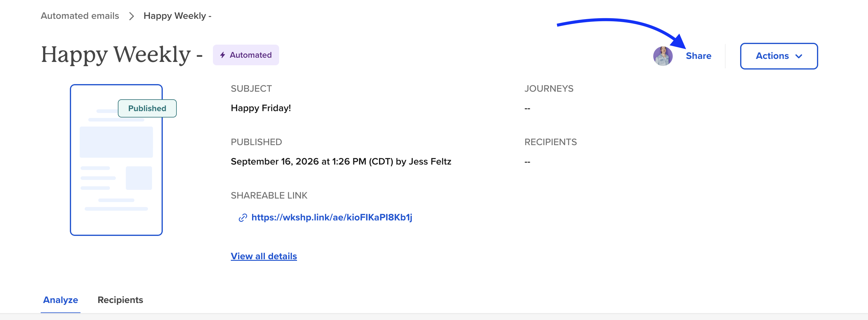The height and width of the screenshot is (320, 868).
Task: Click the 'Happy Weekly -' breadcrumb text
Action: [177, 16]
